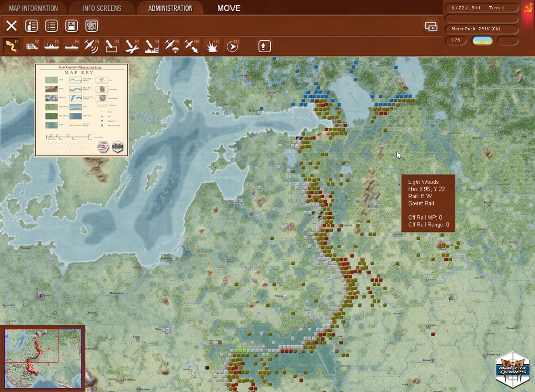This screenshot has height=392, width=535.
Task: Click the Soviet hammer and sickle flag
Action: click(528, 8)
